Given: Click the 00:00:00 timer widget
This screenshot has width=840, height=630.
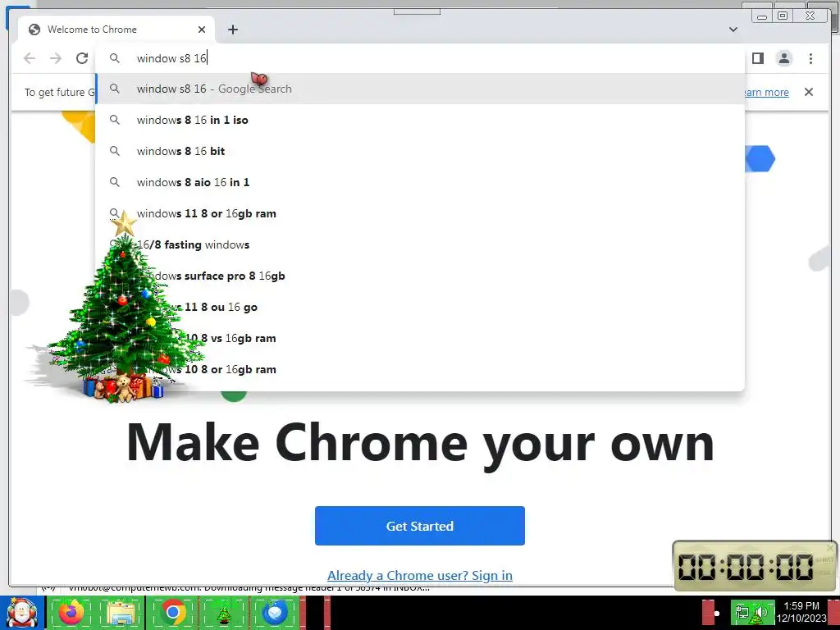Looking at the screenshot, I should pyautogui.click(x=755, y=566).
